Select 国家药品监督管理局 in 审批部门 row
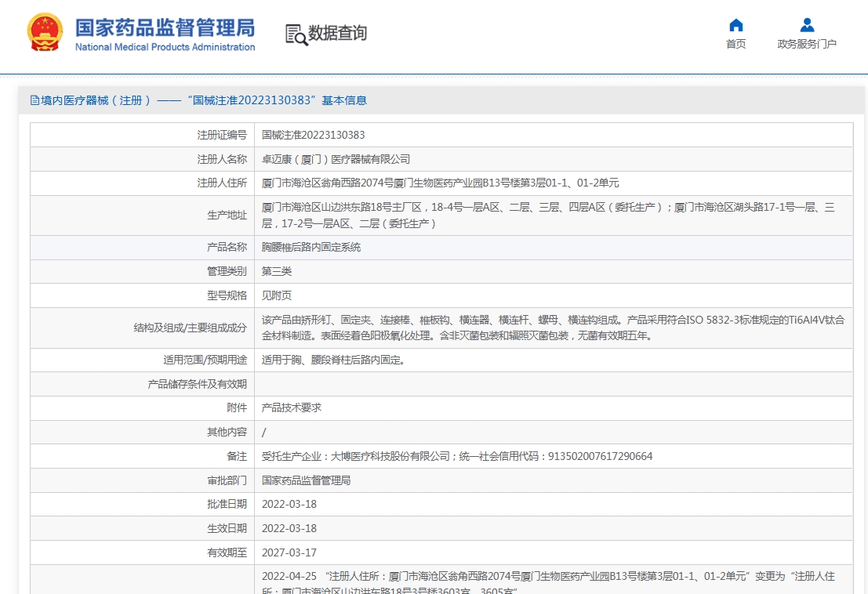The width and height of the screenshot is (868, 594). tap(306, 480)
